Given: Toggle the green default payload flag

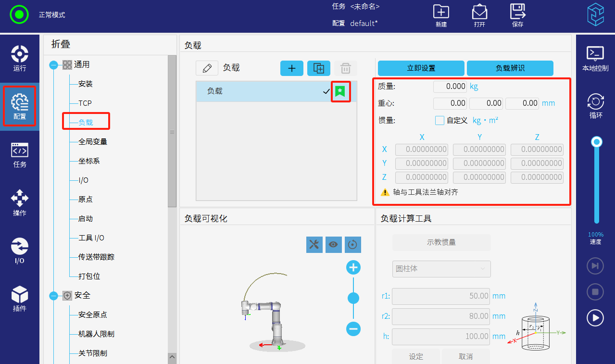Looking at the screenshot, I should click(340, 91).
